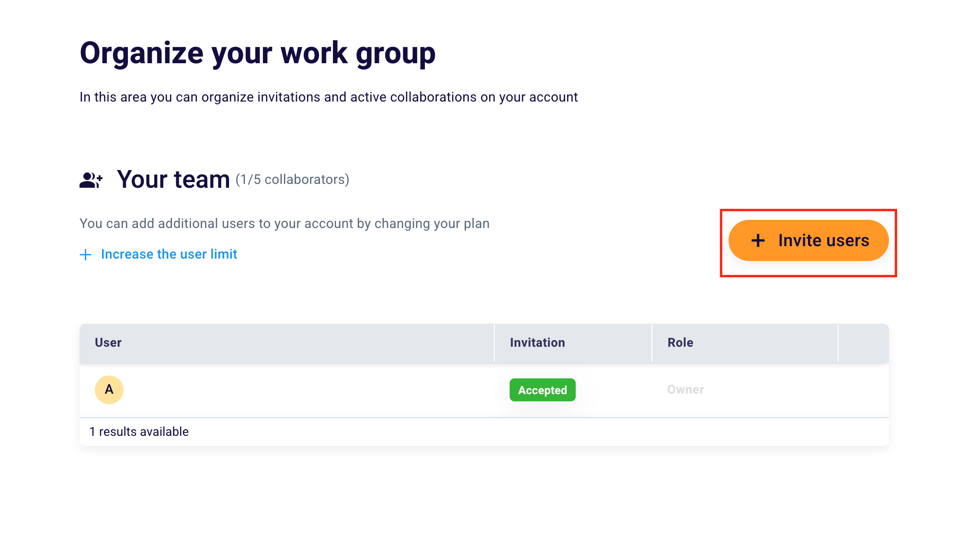Switch to the Invitation column header
The height and width of the screenshot is (546, 980).
point(537,342)
